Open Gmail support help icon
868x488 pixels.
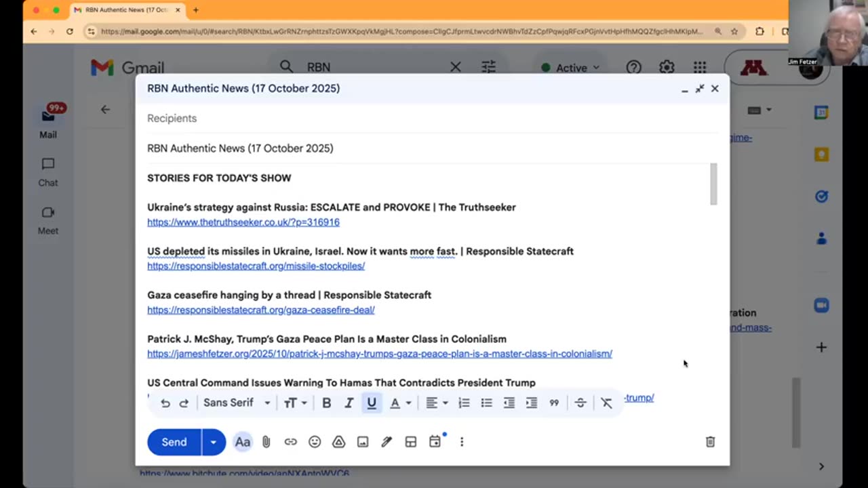pos(633,67)
